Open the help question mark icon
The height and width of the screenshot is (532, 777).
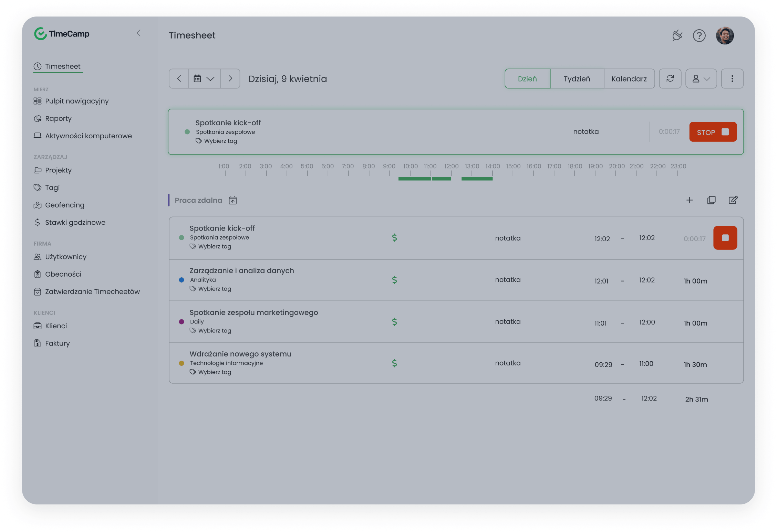[x=699, y=35]
